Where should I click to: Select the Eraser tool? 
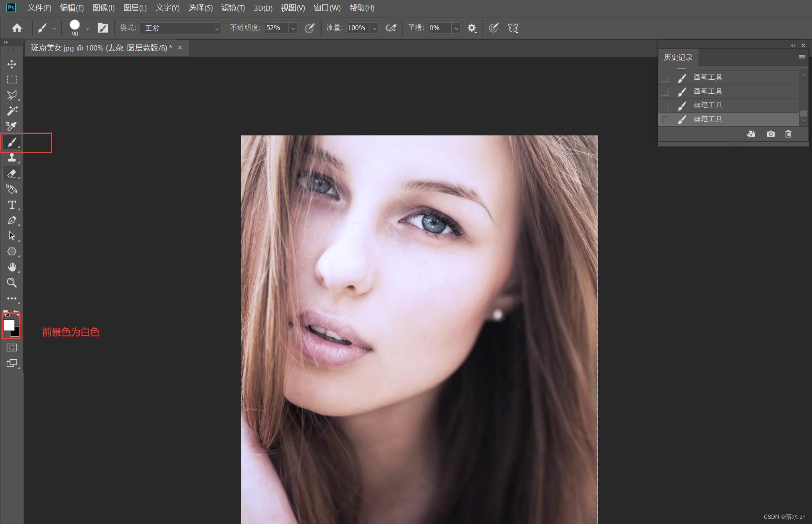pos(12,173)
